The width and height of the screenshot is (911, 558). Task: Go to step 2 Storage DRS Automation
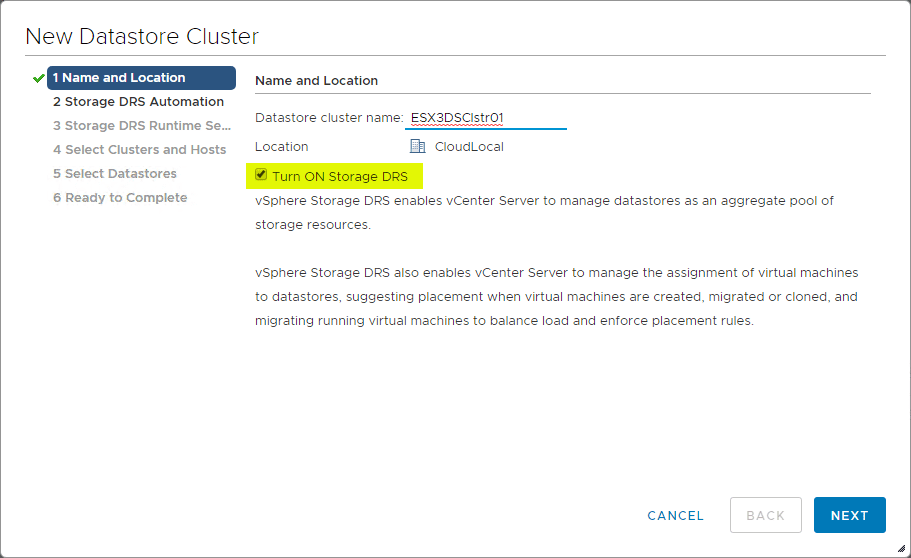138,102
